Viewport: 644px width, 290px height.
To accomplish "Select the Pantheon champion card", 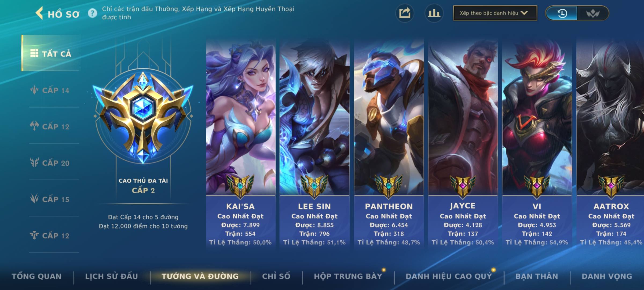I will [x=389, y=144].
